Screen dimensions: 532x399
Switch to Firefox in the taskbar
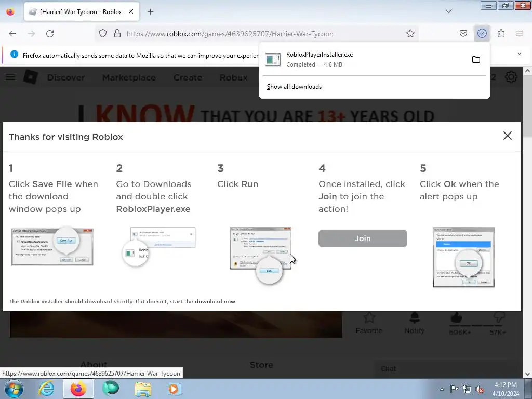(78, 389)
